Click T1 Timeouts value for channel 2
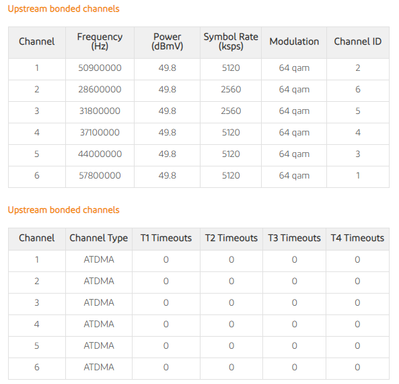The height and width of the screenshot is (384, 399). (166, 281)
